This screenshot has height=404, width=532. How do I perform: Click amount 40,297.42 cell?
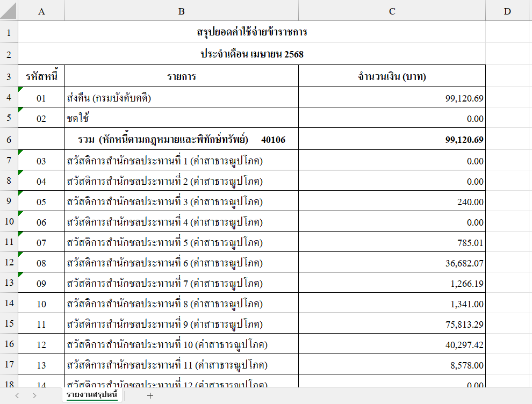click(392, 344)
